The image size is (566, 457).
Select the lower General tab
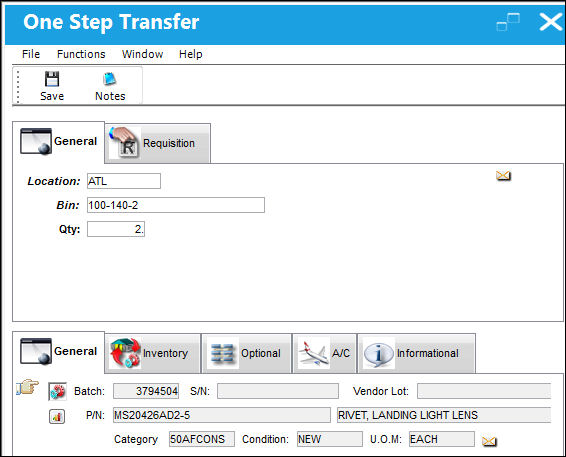pos(58,352)
